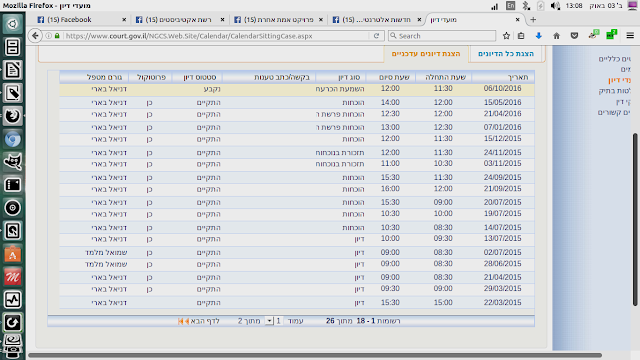
Task: Open the Ubuntu dash launcher icon
Action: click(x=13, y=24)
